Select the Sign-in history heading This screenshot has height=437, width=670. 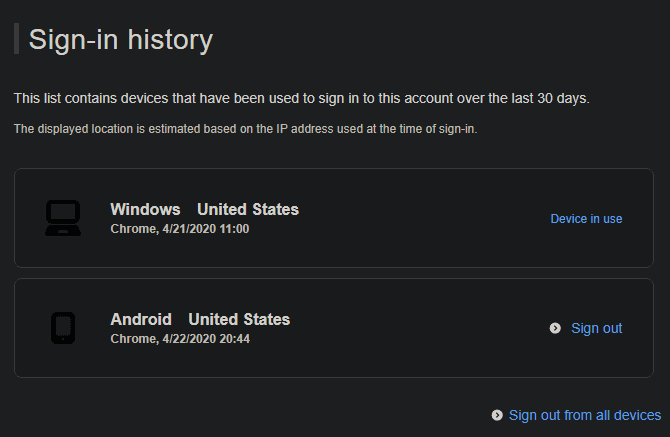[x=120, y=39]
